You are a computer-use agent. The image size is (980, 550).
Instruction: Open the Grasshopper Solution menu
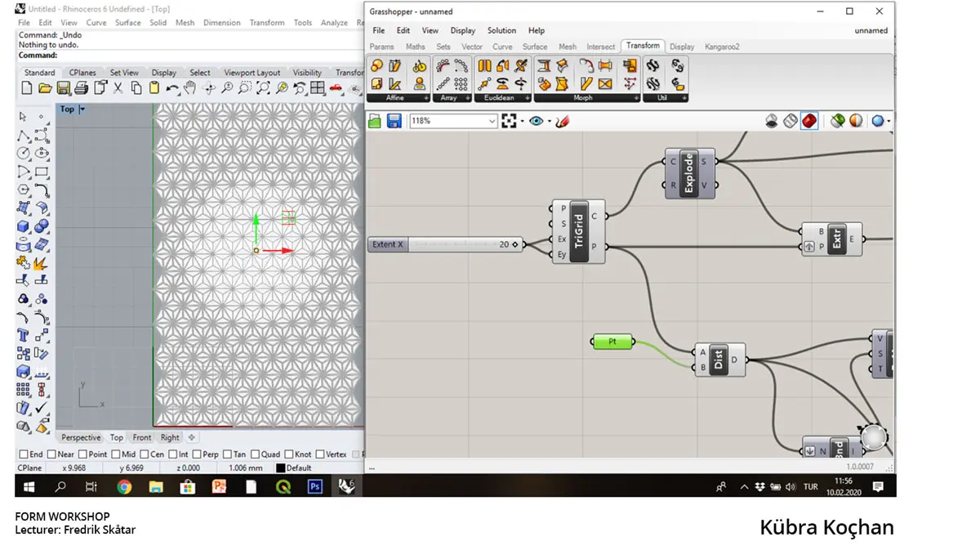coord(501,30)
